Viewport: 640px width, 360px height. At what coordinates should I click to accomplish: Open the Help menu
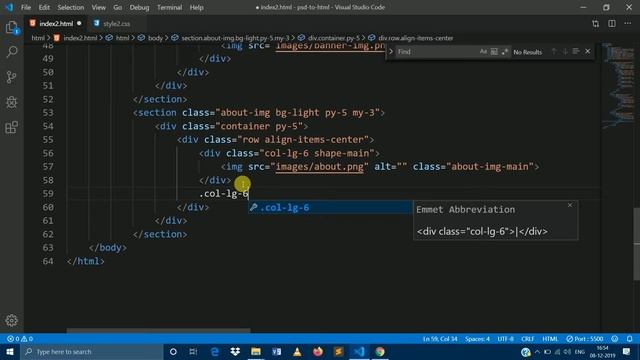(x=196, y=7)
